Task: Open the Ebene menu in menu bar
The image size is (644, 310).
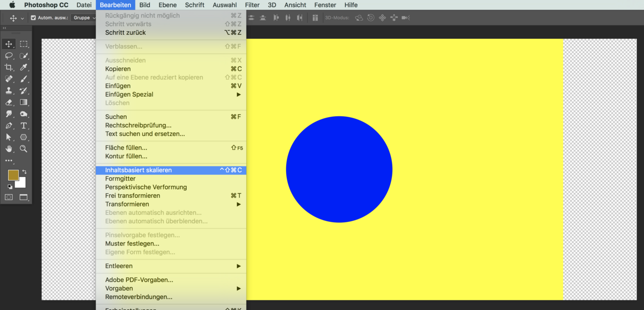Action: (x=168, y=5)
